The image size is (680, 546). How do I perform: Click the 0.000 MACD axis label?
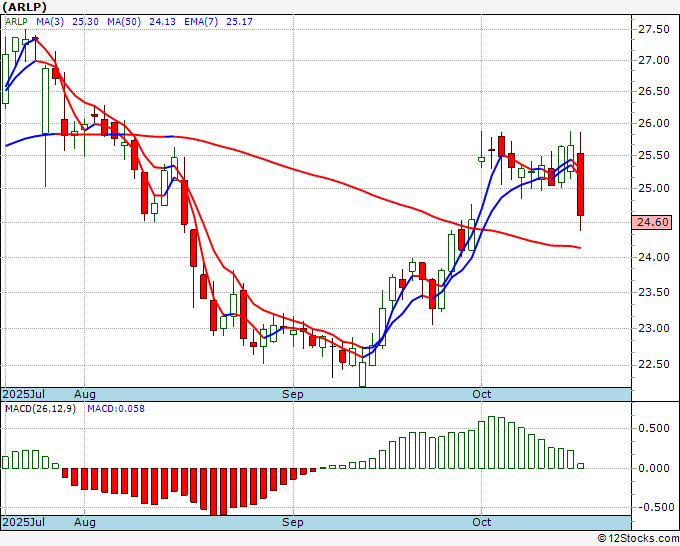point(654,468)
